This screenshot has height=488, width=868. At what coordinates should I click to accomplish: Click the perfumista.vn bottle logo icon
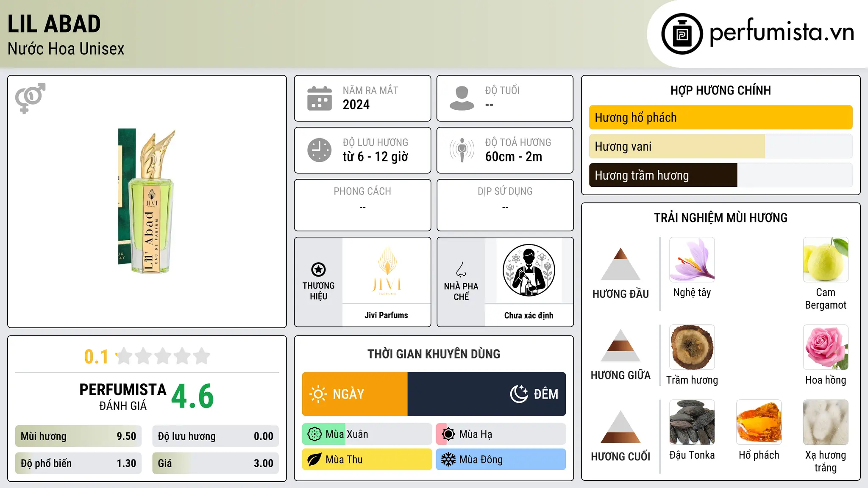(682, 34)
